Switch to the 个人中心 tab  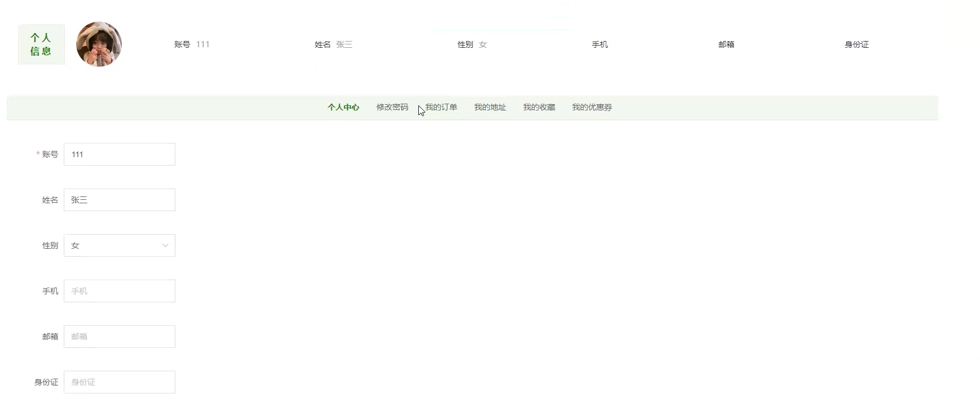click(x=343, y=107)
